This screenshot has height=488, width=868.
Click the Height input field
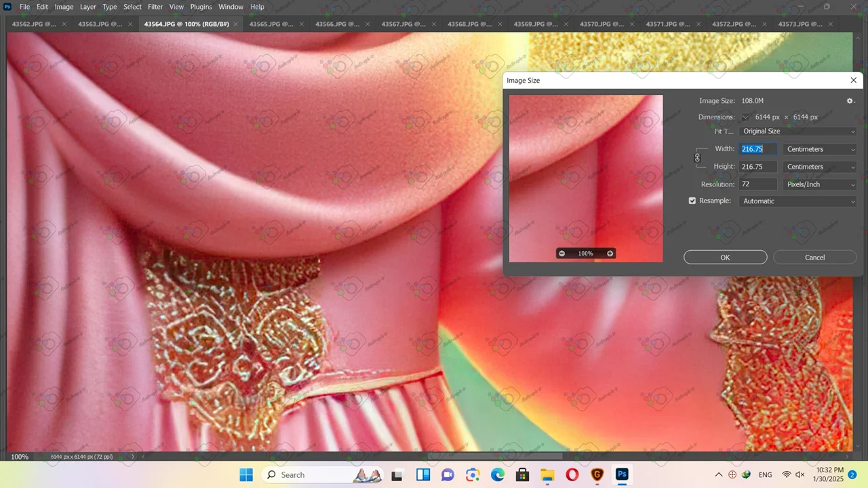[757, 167]
